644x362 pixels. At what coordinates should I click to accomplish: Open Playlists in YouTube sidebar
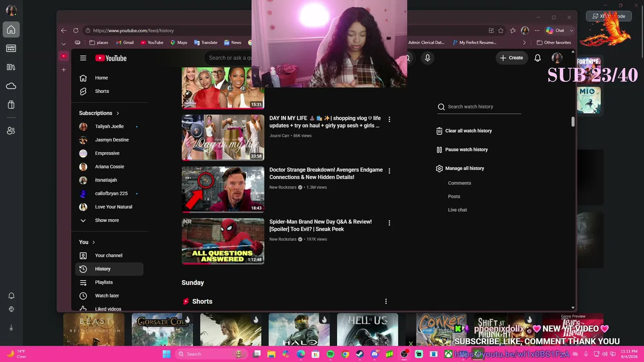110,283
